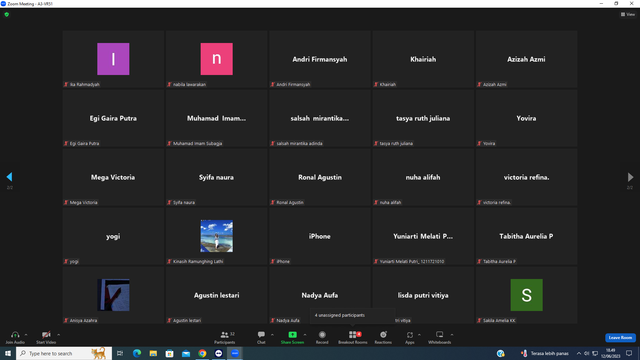Open Breakout Rooms

click(353, 337)
